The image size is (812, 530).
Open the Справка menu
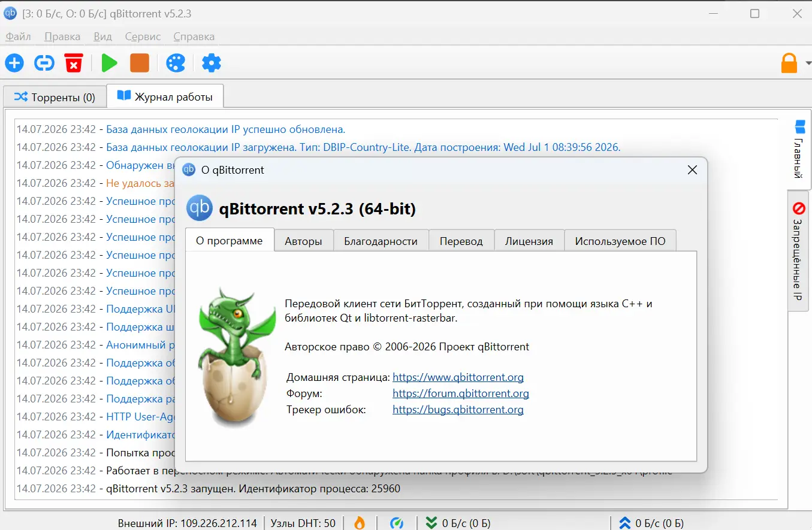point(194,37)
